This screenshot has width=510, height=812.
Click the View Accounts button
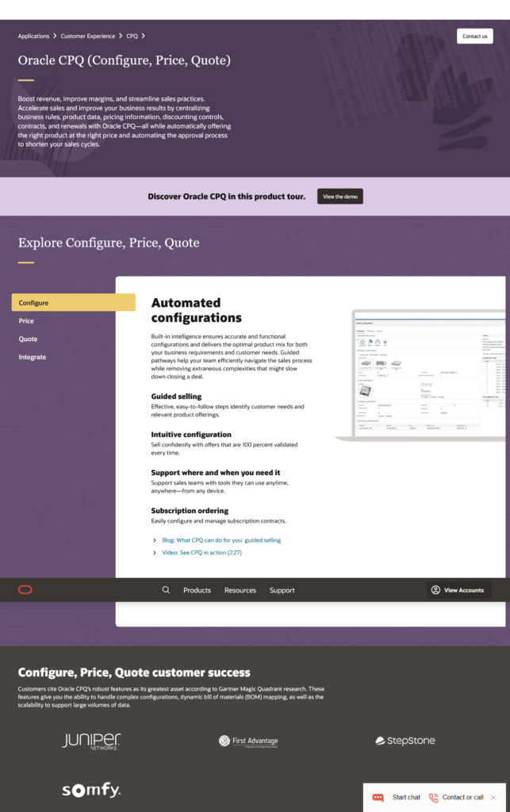click(459, 590)
